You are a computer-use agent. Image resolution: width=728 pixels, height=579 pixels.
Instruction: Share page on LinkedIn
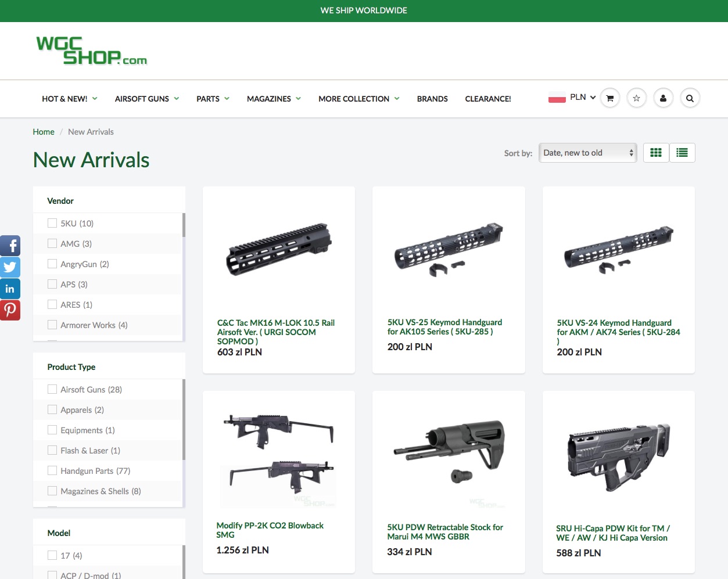pos(10,289)
